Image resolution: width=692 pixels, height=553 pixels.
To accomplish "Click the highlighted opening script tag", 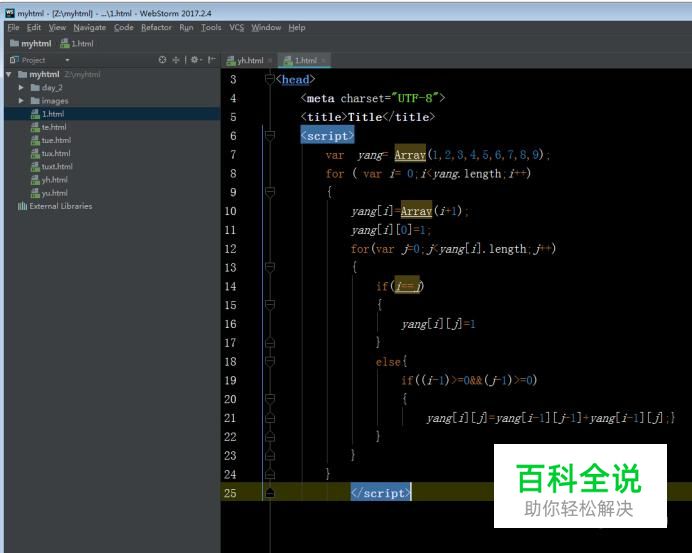I will (x=327, y=136).
